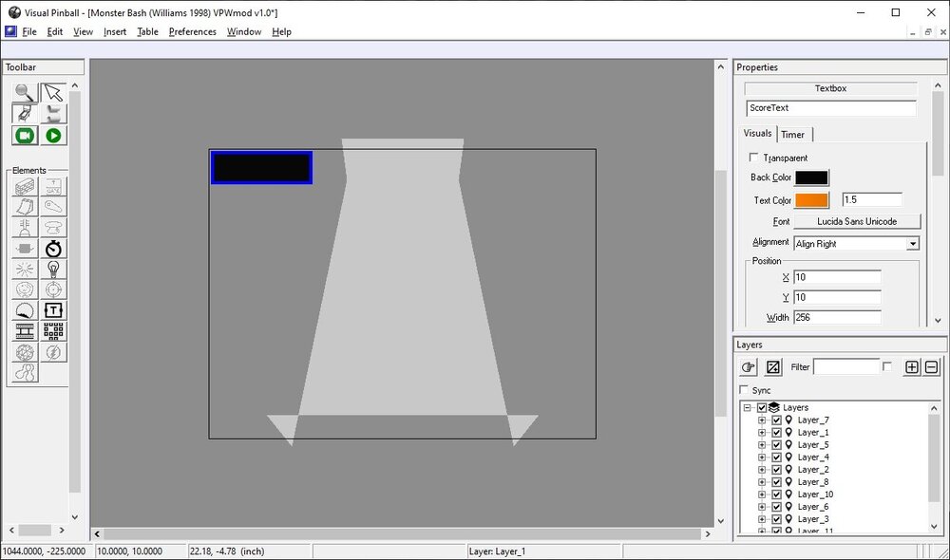This screenshot has width=950, height=560.
Task: Uncheck the Layer_5 checkbox
Action: 776,444
